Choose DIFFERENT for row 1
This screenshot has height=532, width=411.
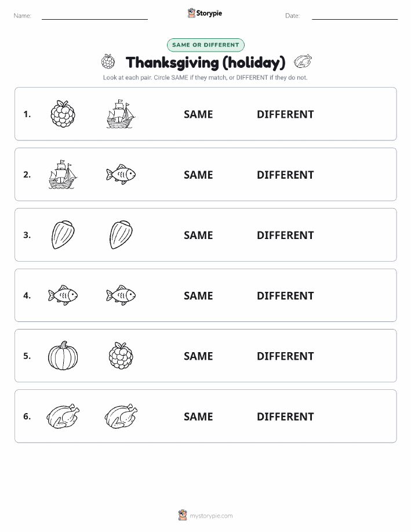click(285, 114)
